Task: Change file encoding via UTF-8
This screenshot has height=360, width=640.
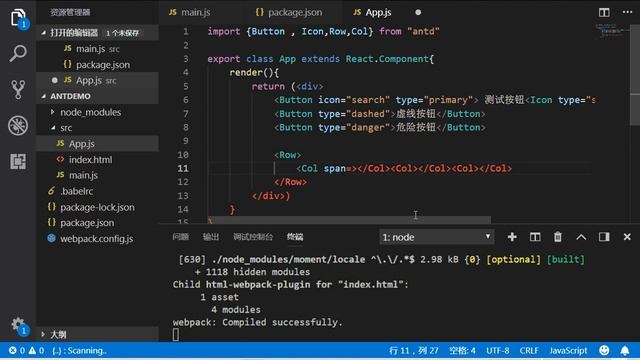Action: pos(498,350)
